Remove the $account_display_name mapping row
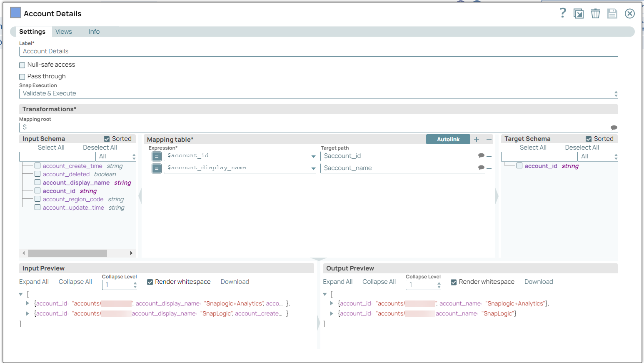 click(x=489, y=168)
